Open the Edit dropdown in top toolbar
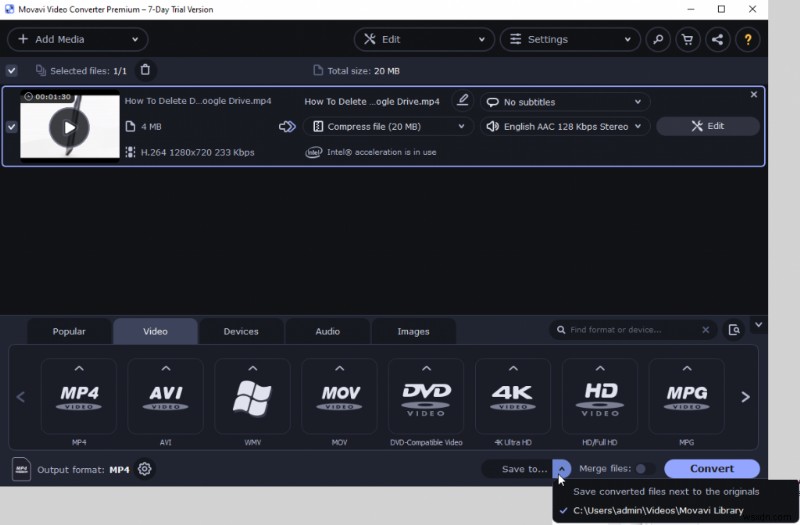The image size is (800, 525). [x=424, y=39]
